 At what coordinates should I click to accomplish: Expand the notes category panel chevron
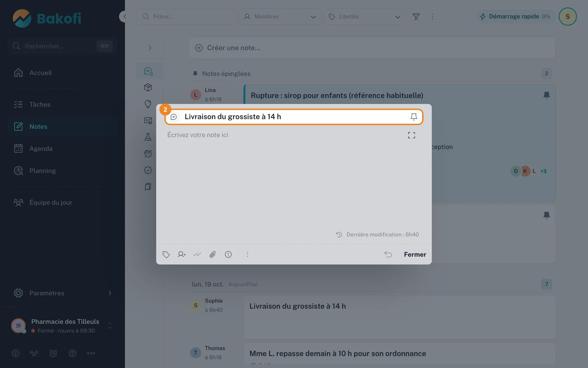(150, 48)
